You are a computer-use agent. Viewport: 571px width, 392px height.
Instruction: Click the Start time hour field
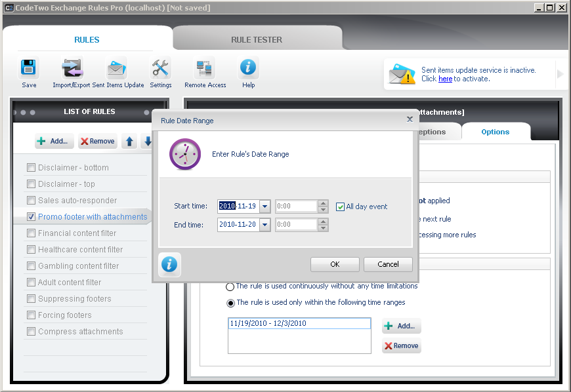pos(297,206)
